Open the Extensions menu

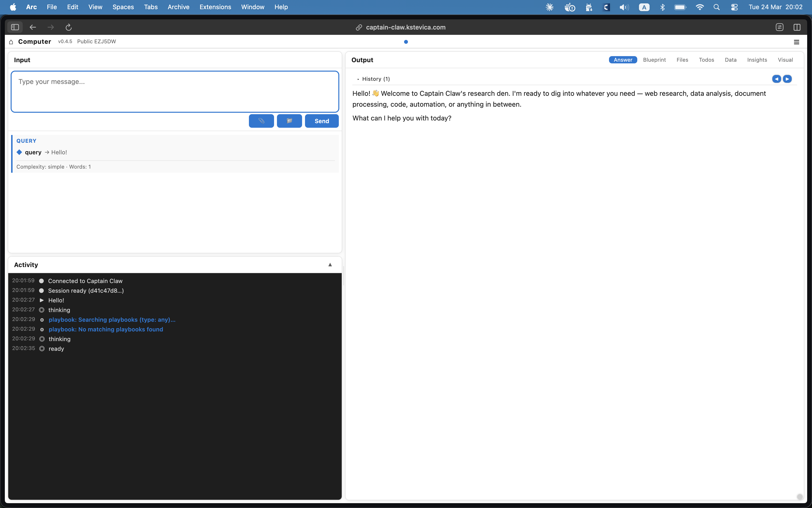[x=215, y=7]
